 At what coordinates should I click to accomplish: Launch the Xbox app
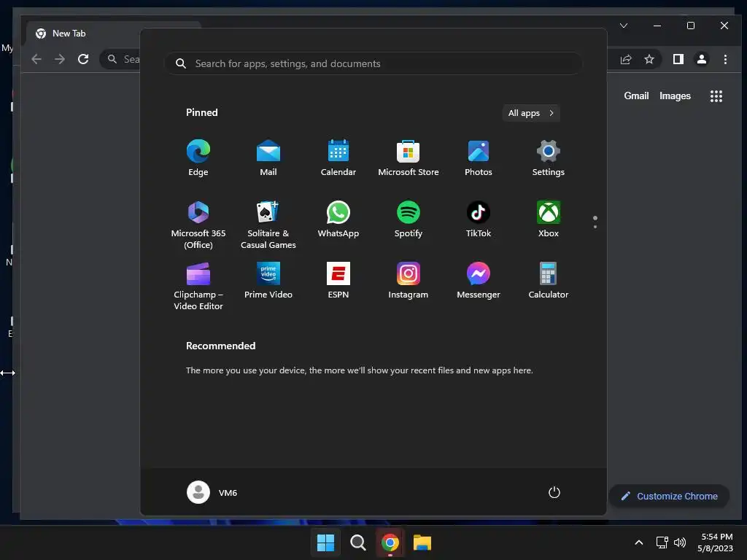549,219
